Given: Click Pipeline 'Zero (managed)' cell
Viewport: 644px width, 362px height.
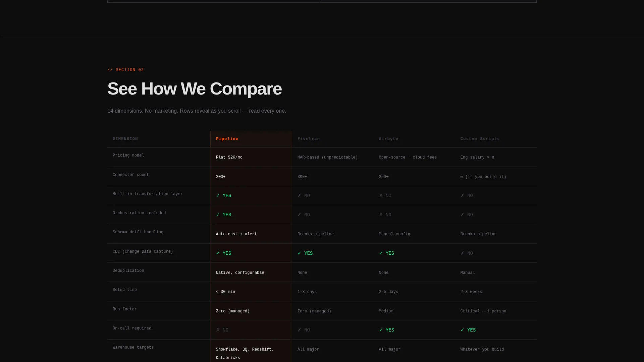Looking at the screenshot, I should 233,311.
